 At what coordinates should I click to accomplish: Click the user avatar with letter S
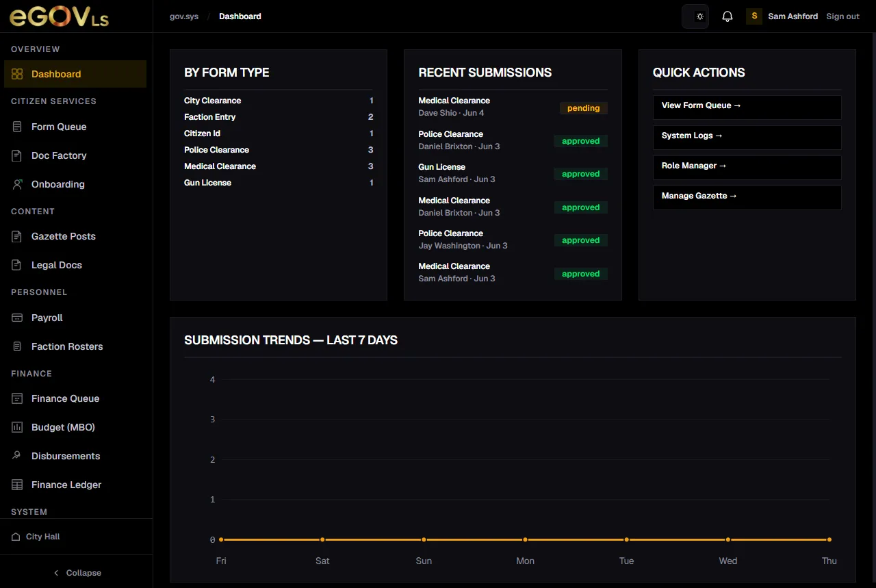pyautogui.click(x=754, y=16)
